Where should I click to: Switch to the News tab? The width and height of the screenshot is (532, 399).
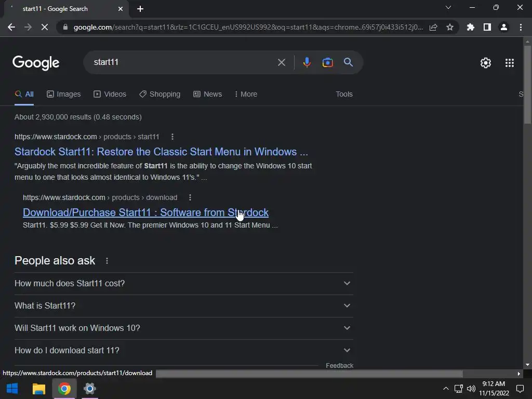[208, 95]
